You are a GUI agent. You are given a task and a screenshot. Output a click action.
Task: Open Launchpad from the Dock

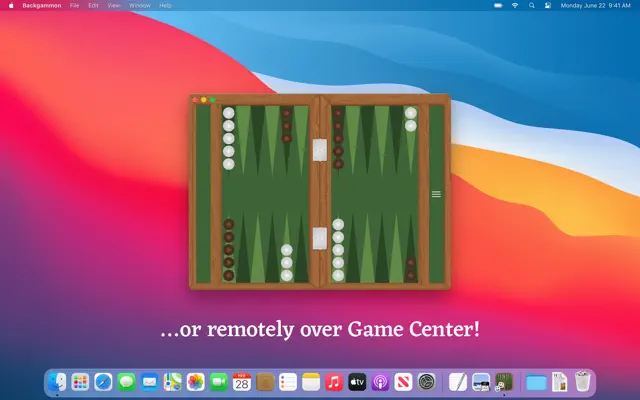[x=80, y=382]
